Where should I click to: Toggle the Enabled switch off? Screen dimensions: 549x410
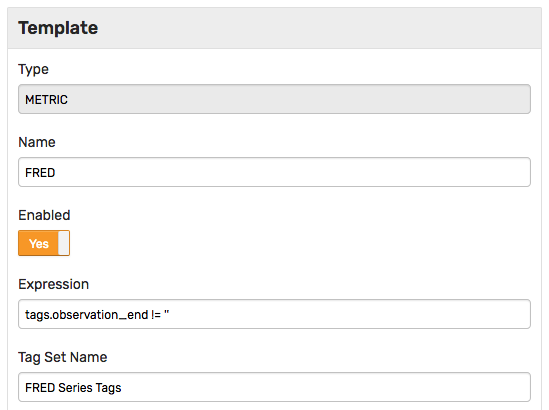click(44, 243)
